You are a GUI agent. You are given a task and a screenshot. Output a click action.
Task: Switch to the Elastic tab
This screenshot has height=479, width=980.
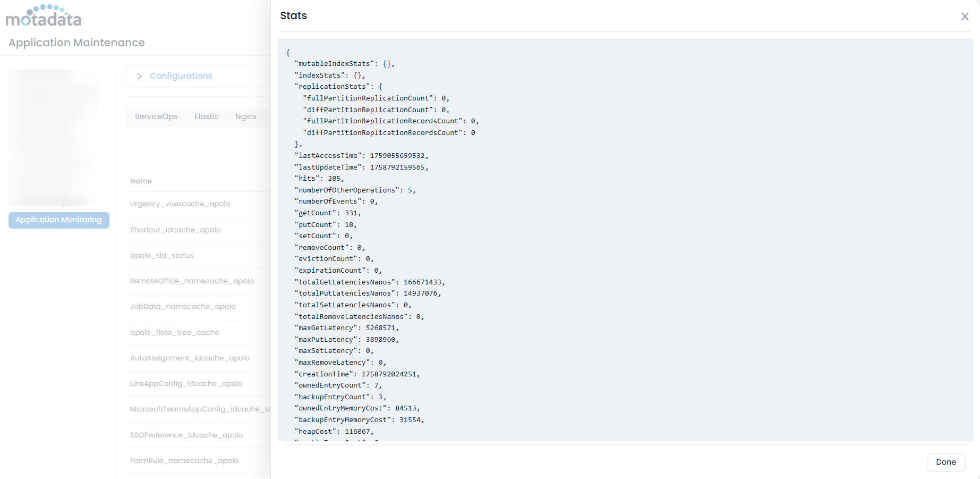[207, 116]
